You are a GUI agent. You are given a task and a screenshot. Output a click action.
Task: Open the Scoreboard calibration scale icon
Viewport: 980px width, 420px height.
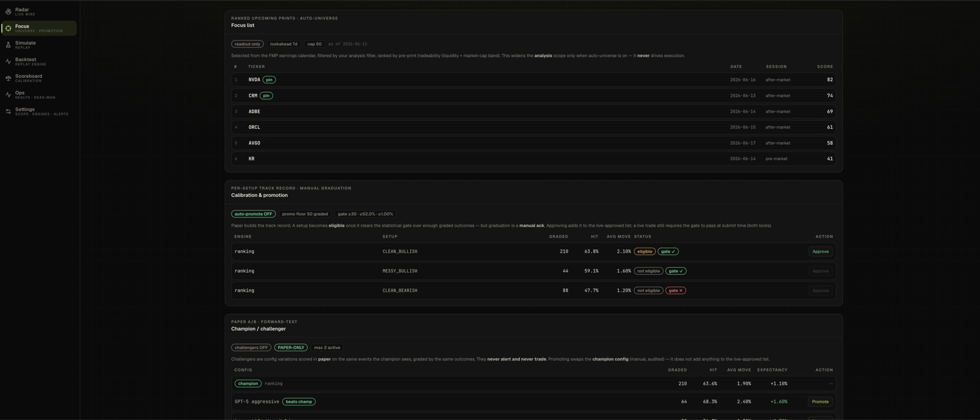[9, 78]
